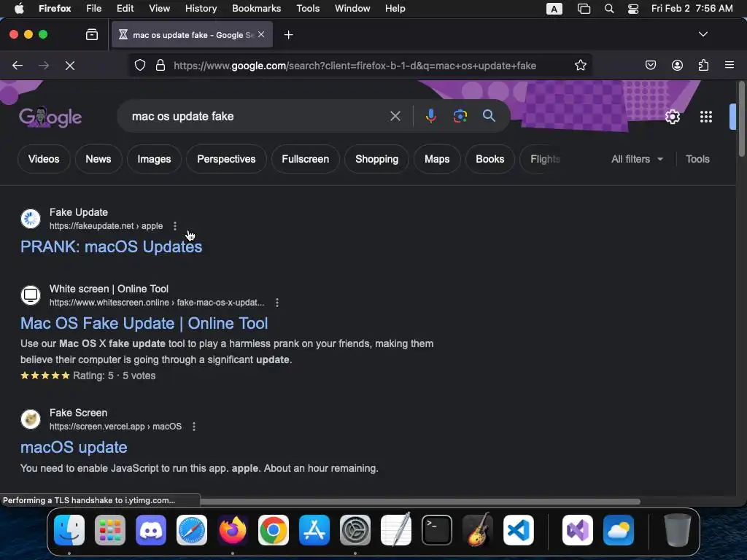Filter results by News
Screen dimensions: 747x560
pyautogui.click(x=98, y=159)
